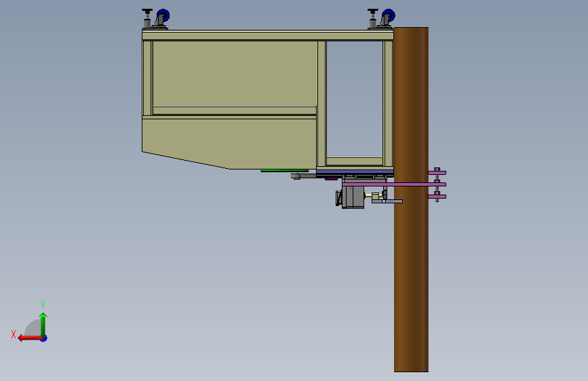Select the green strip below the olive panel
This screenshot has height=381, width=588.
(x=285, y=171)
